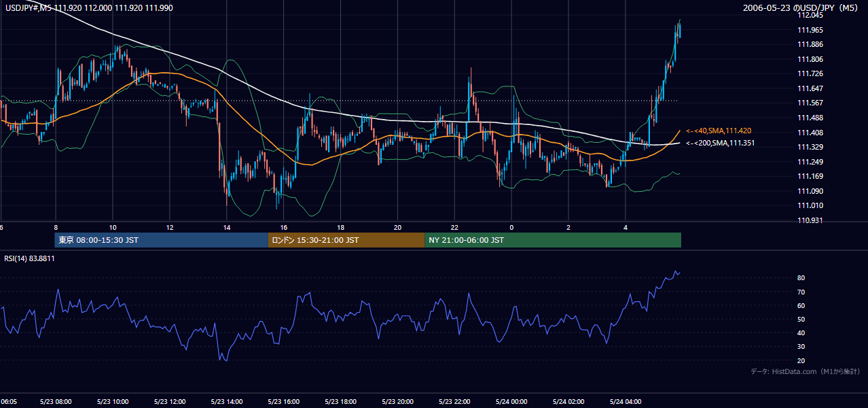Click the 111.726 price axis value
Viewport: 868px width, 408px height.
(x=810, y=73)
